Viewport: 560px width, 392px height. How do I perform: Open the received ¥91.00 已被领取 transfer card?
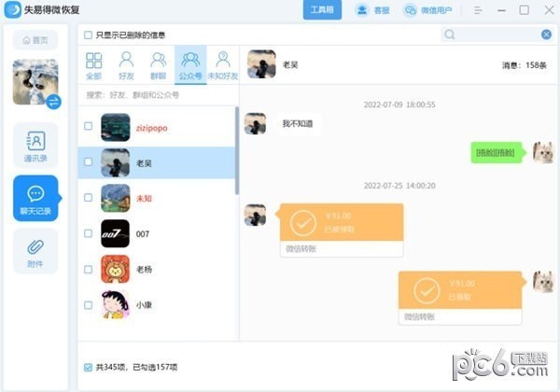point(342,231)
